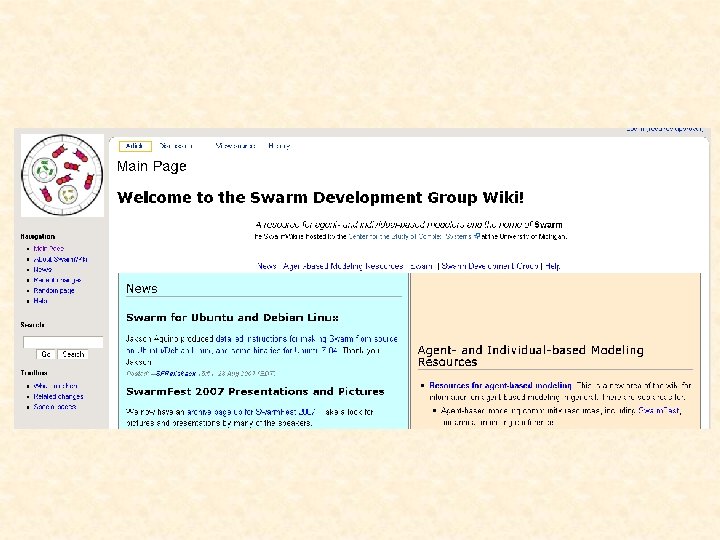Click the Welcome to the Swarm Development Group Wiki heading
The image size is (720, 540).
coord(320,197)
